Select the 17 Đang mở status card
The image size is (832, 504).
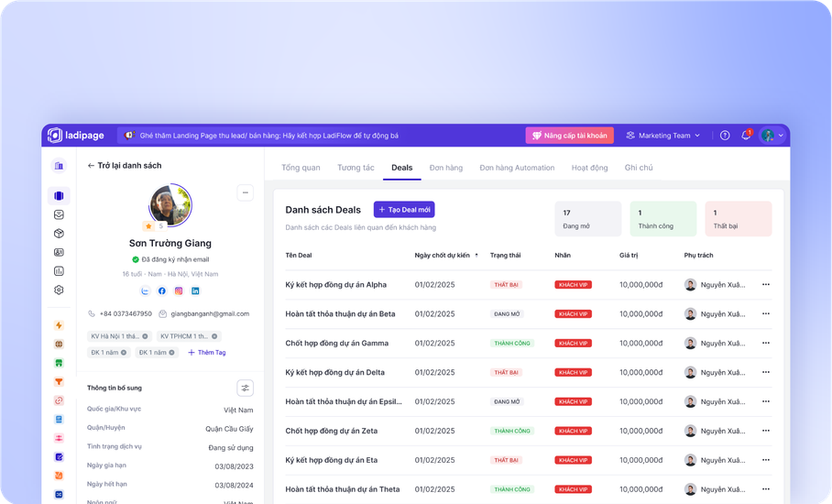[x=588, y=219]
